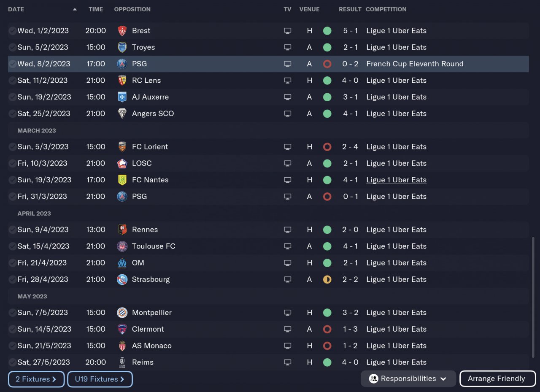The image size is (540, 392).
Task: Click the Montpellier club crest
Action: pos(122,313)
